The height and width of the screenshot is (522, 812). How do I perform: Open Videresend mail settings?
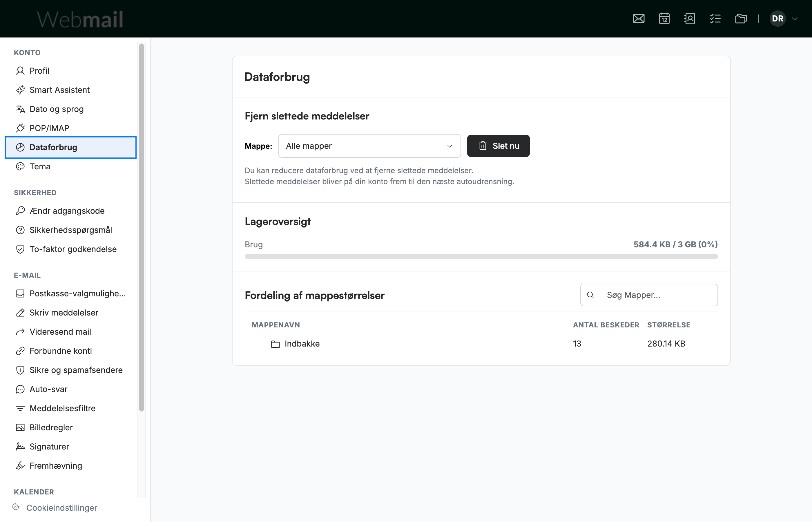coord(71,332)
